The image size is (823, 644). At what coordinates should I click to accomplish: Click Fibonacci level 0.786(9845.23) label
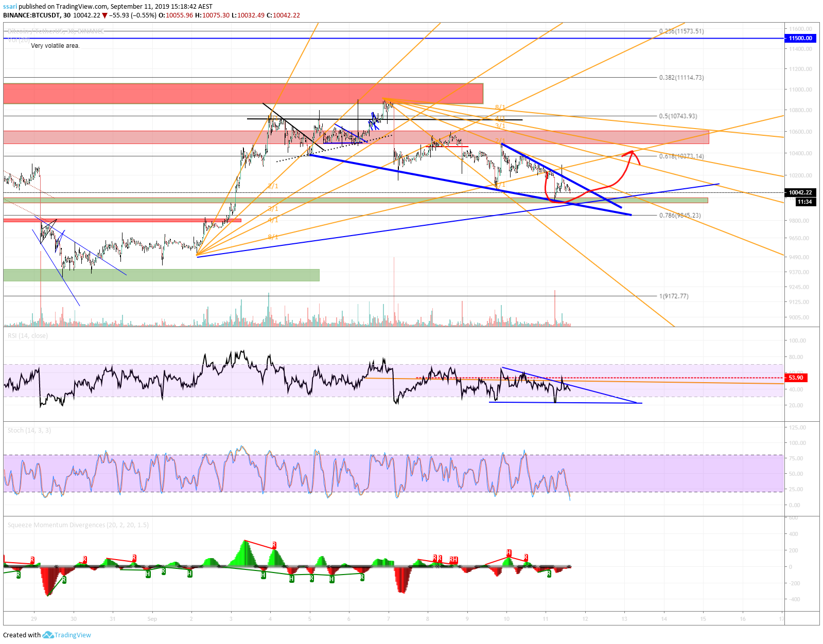(680, 216)
